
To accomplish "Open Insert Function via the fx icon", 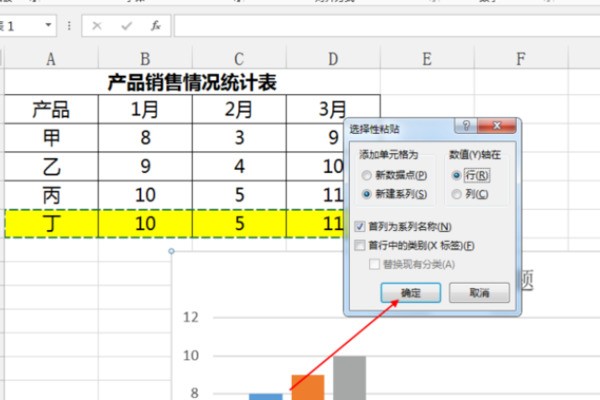I will point(155,25).
